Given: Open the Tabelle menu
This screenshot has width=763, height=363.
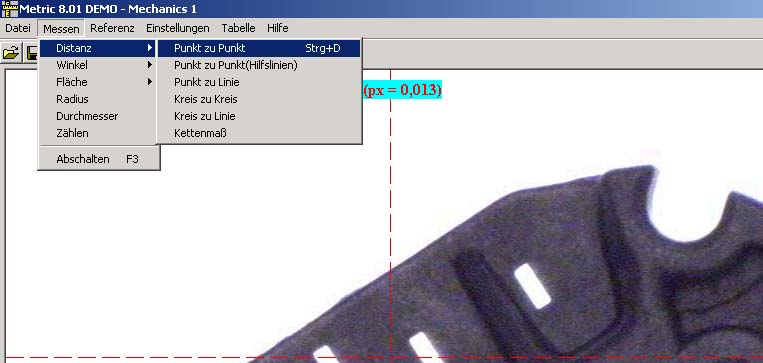Looking at the screenshot, I should (238, 28).
